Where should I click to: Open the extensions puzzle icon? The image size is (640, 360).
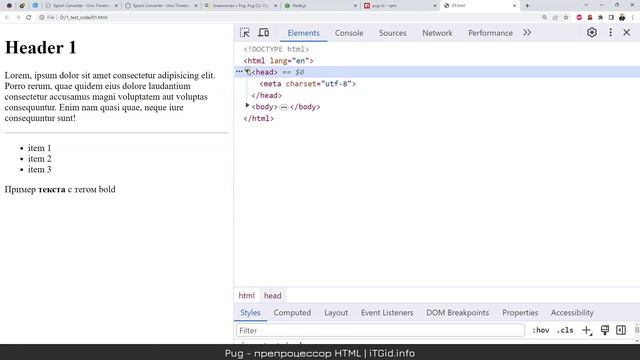point(600,18)
